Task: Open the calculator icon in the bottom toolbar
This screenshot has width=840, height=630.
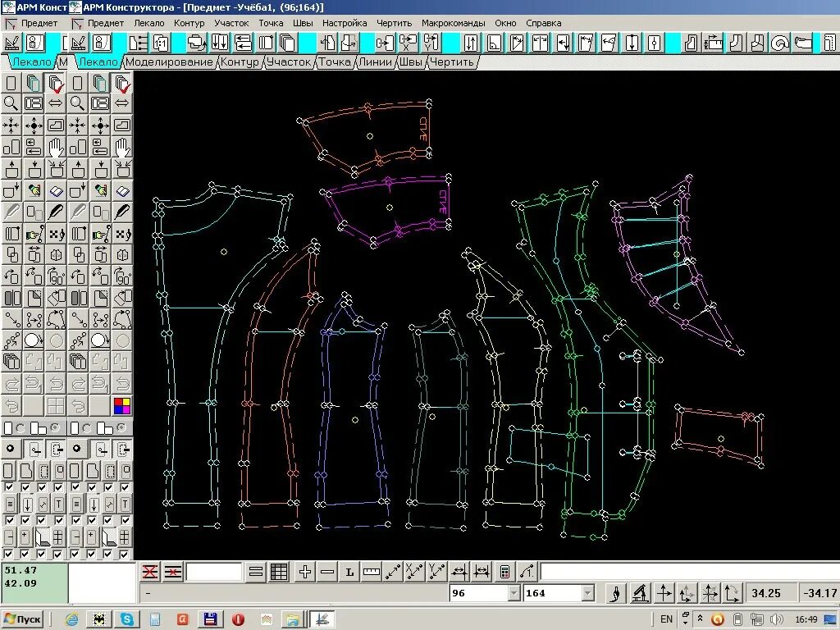Action: 504,572
